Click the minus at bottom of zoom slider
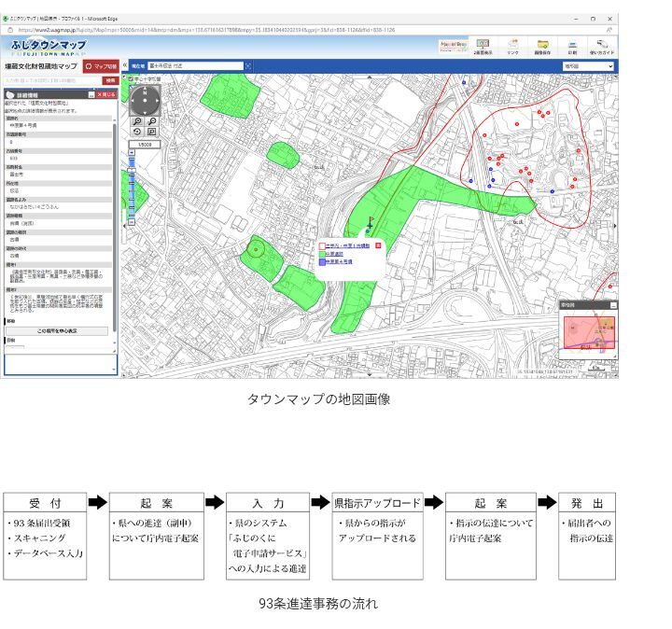The height and width of the screenshot is (629, 672). coord(132,222)
